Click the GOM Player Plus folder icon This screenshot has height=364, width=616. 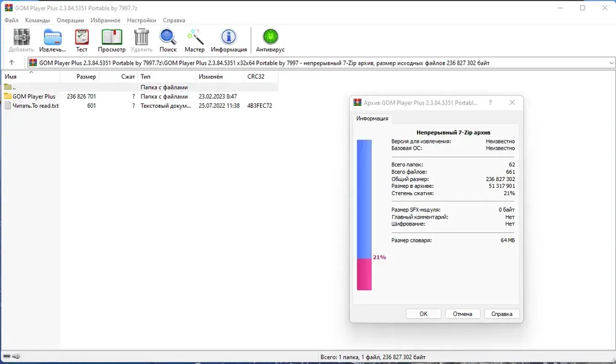8,96
